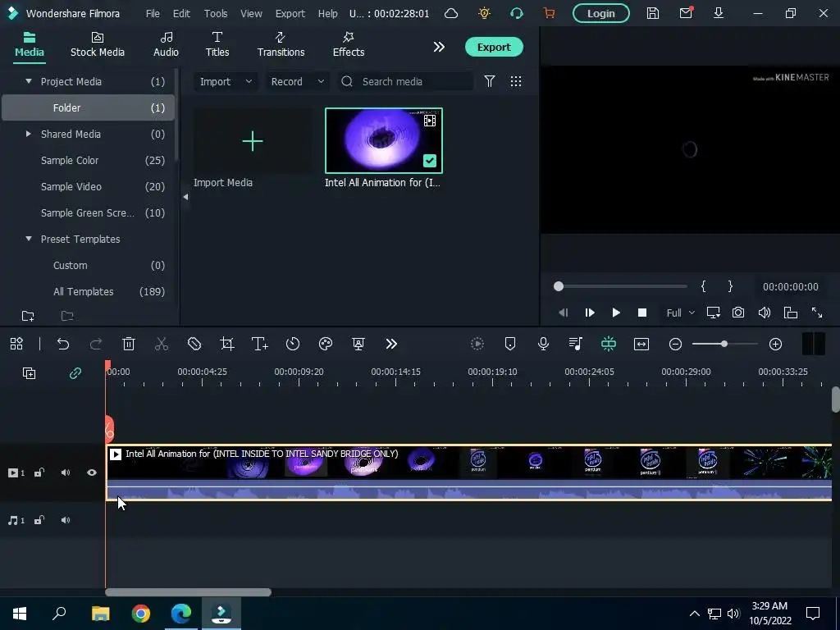Undo the last edit

(63, 344)
